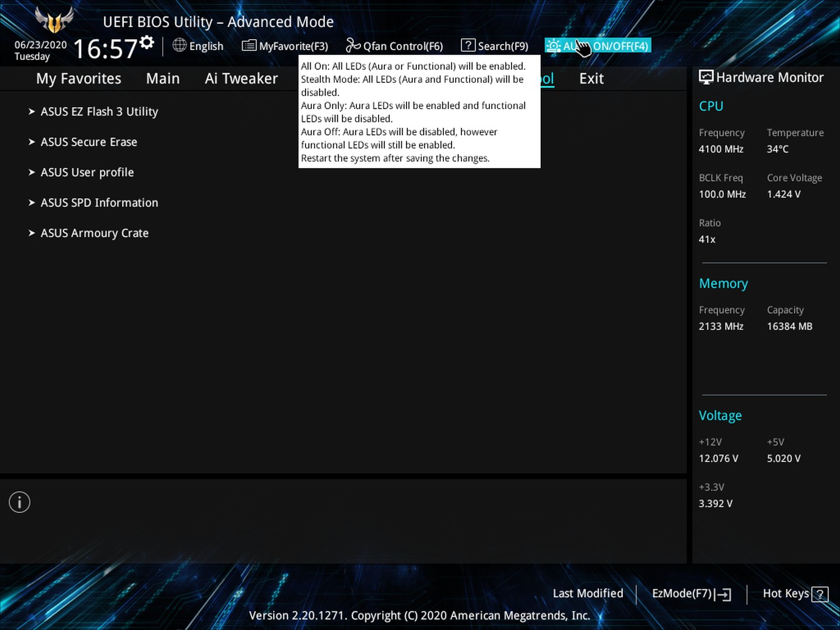840x630 pixels.
Task: Expand ASUS User profile arrow
Action: (32, 172)
